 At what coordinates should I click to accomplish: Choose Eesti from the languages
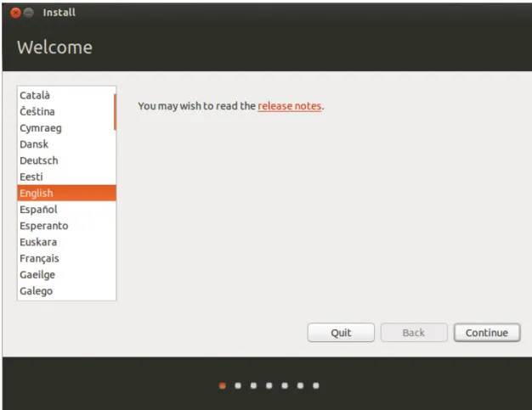pos(66,177)
